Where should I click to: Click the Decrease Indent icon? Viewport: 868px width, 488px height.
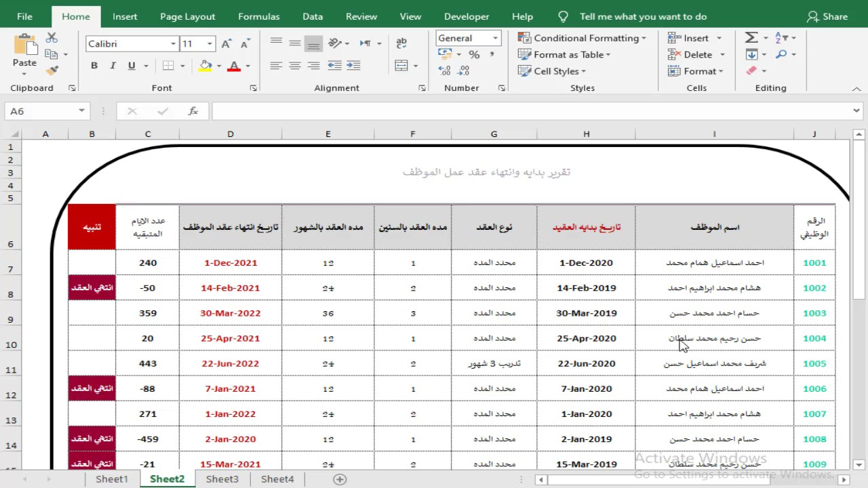334,66
